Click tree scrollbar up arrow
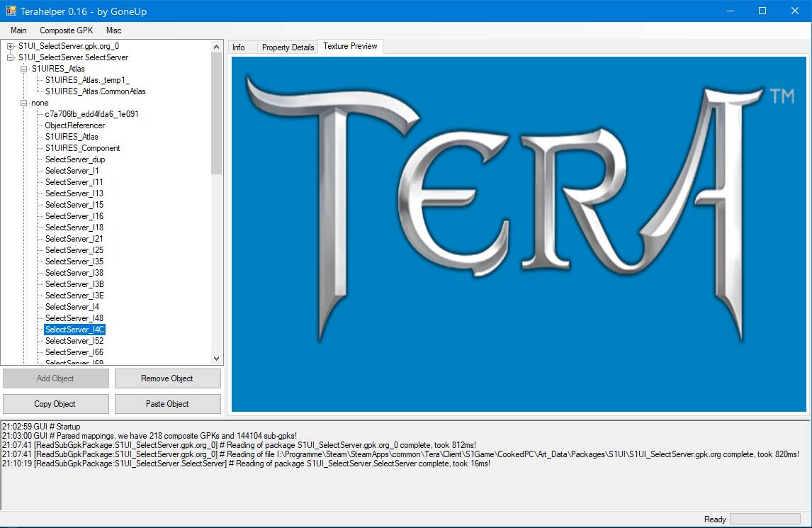Viewport: 812px width, 528px height. coord(217,47)
